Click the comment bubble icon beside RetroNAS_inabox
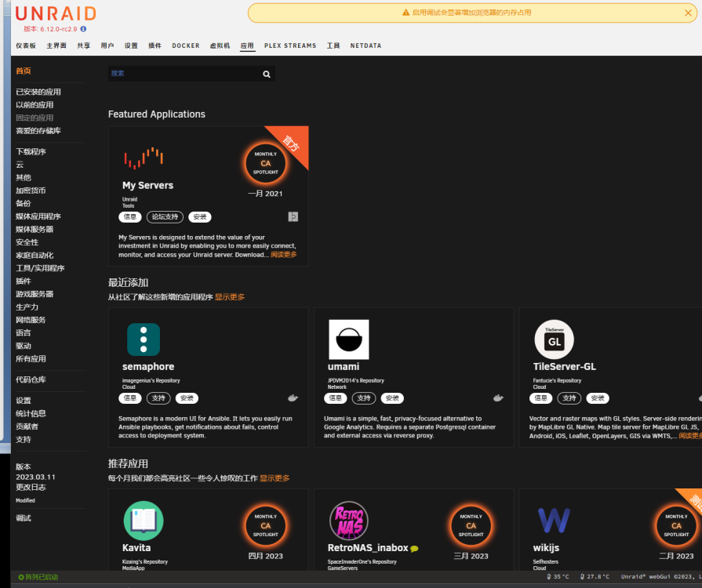 pos(414,549)
